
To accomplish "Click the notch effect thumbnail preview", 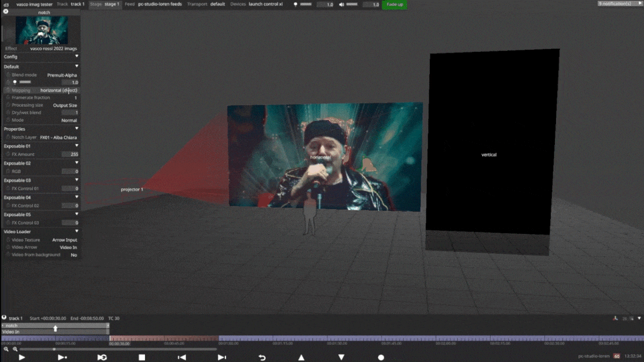I will [41, 29].
